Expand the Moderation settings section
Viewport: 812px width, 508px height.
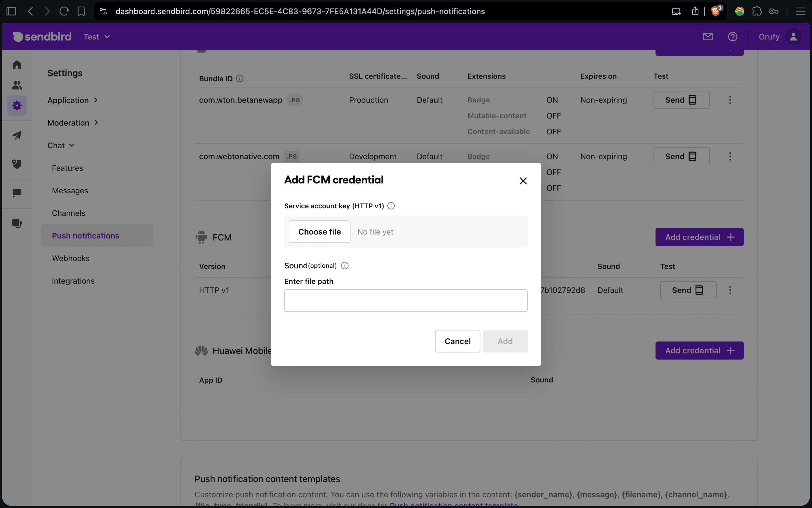(73, 123)
